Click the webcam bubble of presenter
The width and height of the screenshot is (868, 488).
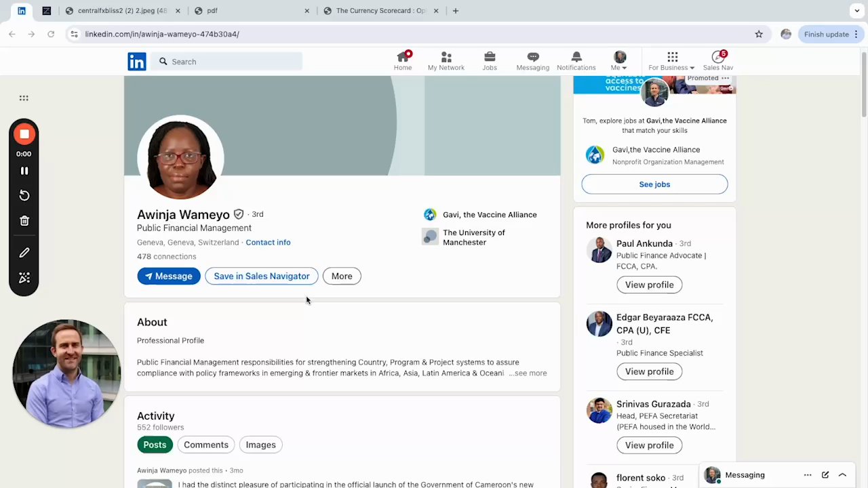coord(66,373)
